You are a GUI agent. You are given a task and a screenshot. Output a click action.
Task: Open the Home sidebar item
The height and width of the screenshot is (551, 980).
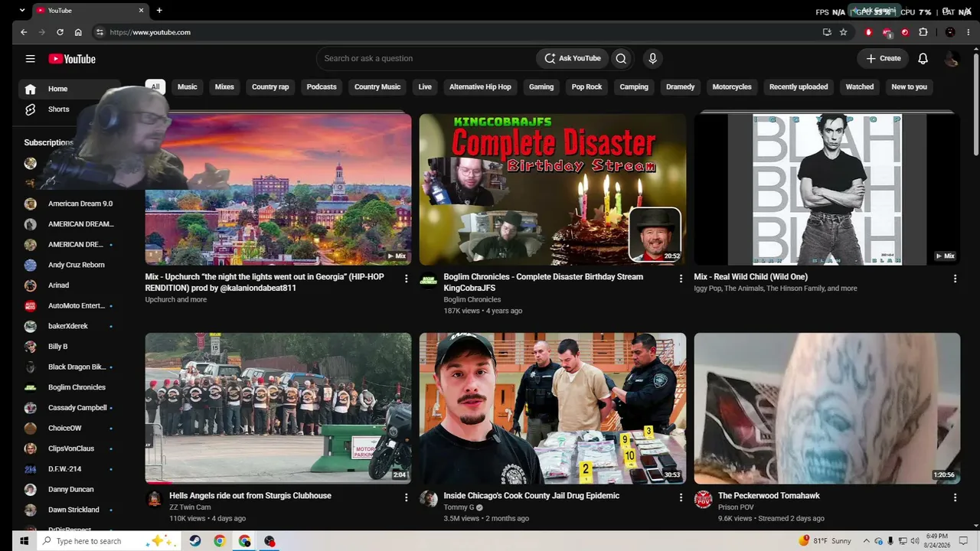70,89
